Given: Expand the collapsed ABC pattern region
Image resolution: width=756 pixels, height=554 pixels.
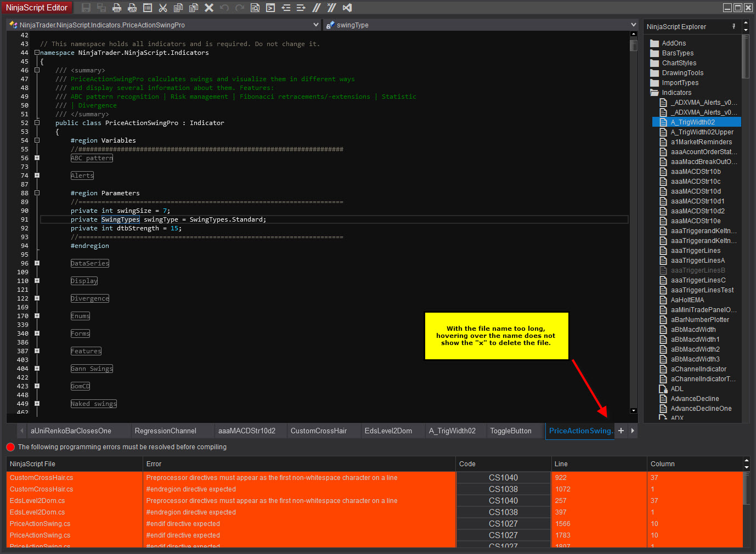Looking at the screenshot, I should click(37, 158).
